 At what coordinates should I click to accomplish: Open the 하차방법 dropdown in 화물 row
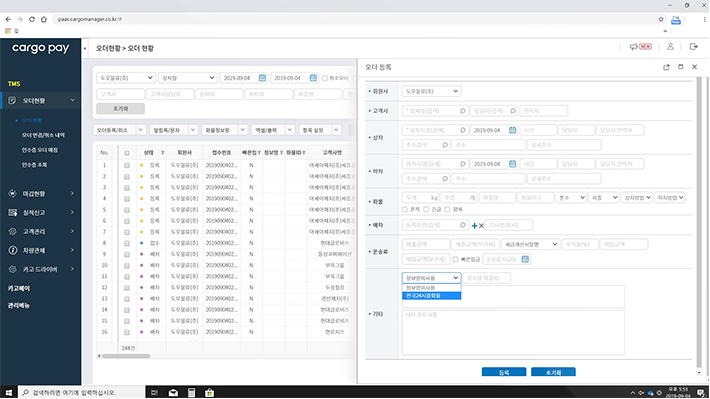tap(669, 198)
